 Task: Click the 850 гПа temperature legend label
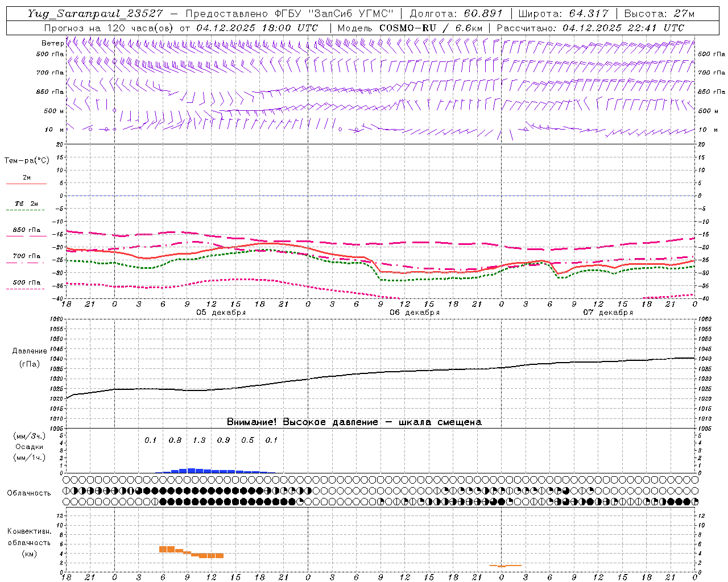pyautogui.click(x=27, y=230)
